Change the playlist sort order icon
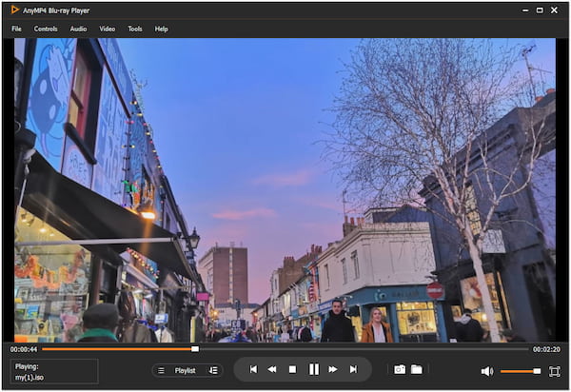571x392 pixels. [x=213, y=370]
